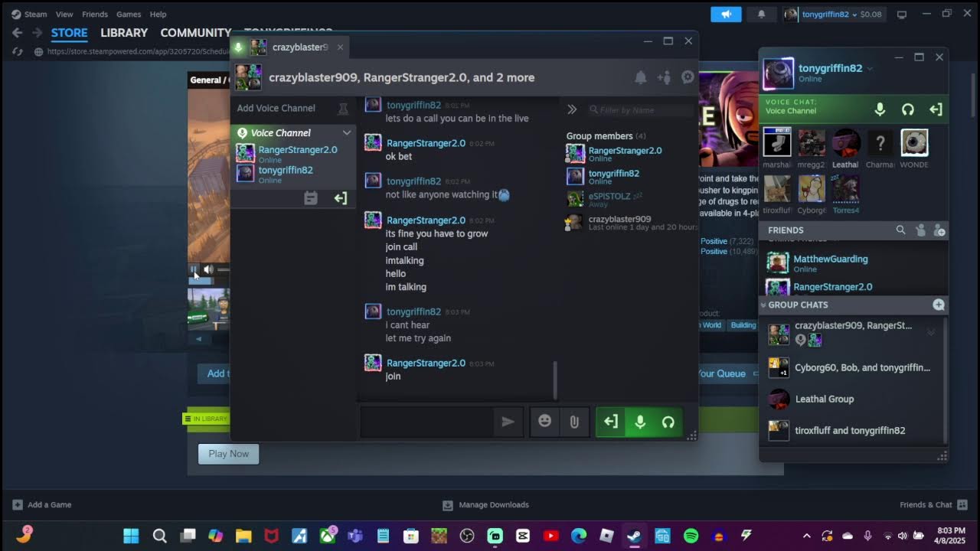980x551 pixels.
Task: Open Manage Downloads
Action: point(485,505)
